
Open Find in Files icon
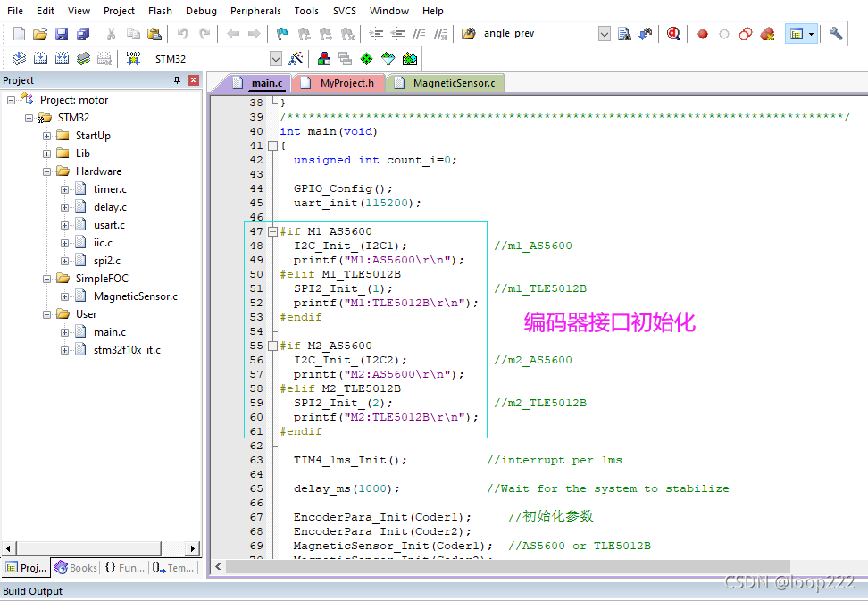(624, 34)
